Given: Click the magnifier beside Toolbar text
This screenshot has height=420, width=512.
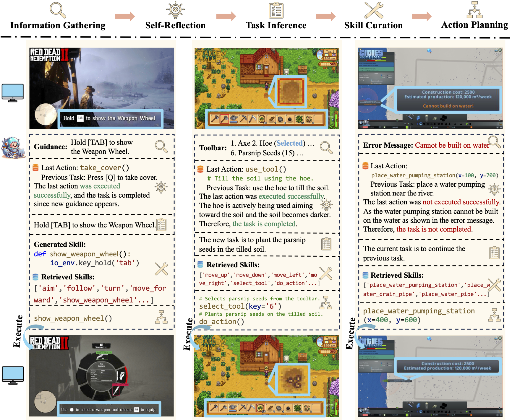Looking at the screenshot, I should click(x=326, y=147).
